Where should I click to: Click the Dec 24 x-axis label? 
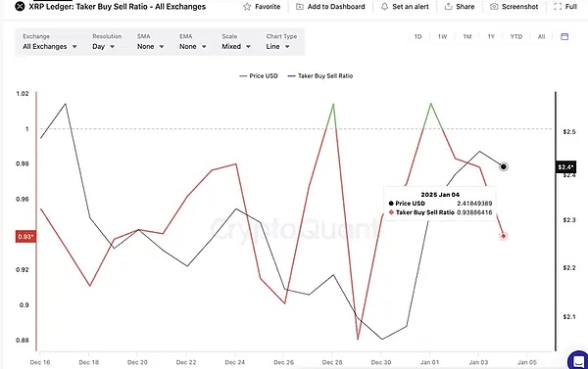[x=235, y=362]
